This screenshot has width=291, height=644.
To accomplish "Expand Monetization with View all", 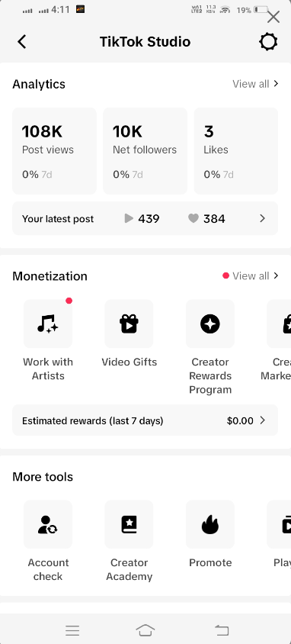I will tap(255, 275).
